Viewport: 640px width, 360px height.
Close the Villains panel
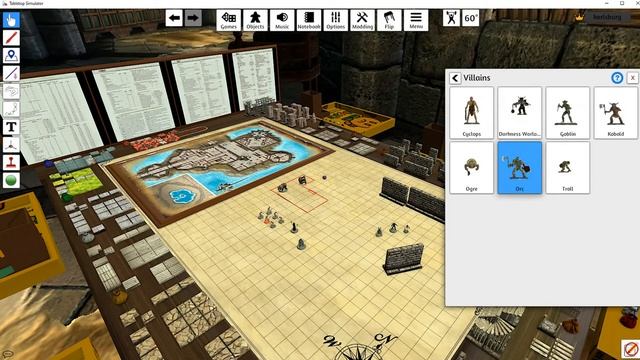pyautogui.click(x=632, y=78)
